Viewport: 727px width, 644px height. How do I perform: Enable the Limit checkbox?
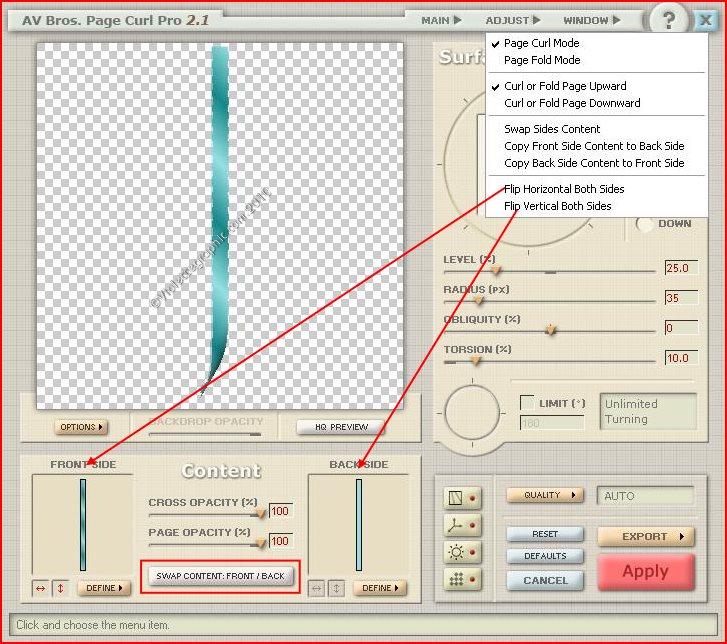(x=527, y=402)
